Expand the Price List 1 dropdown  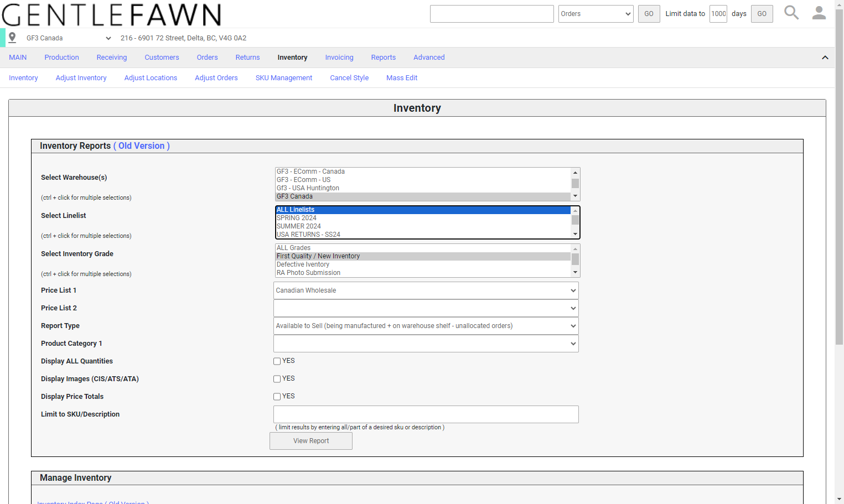pyautogui.click(x=426, y=290)
